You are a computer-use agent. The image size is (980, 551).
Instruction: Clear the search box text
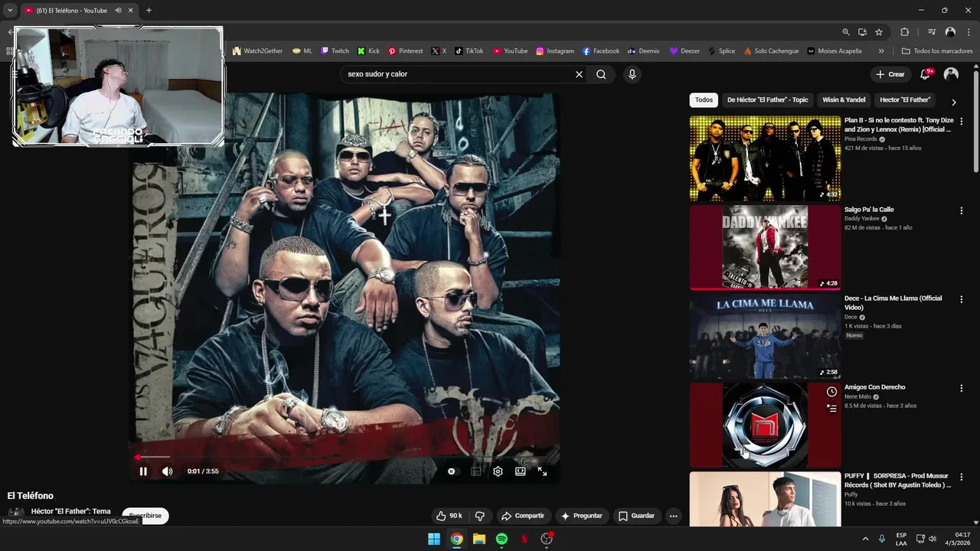coord(579,74)
